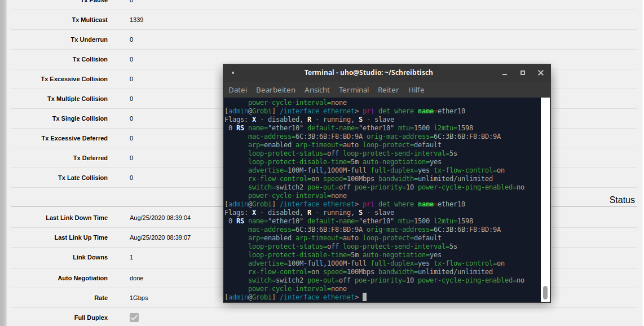644x326 pixels.
Task: Click the terminal prompt cursor on the last line
Action: click(364, 297)
